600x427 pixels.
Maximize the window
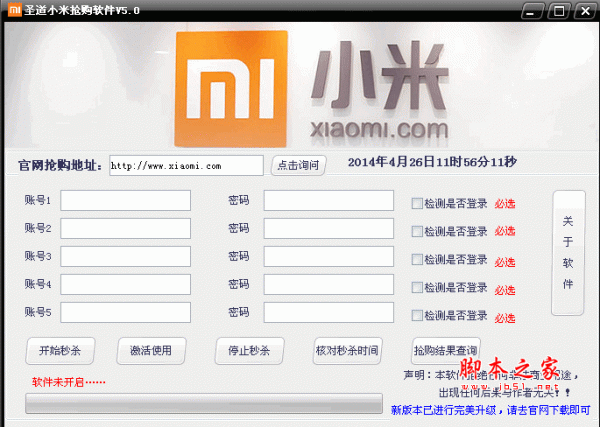click(559, 11)
